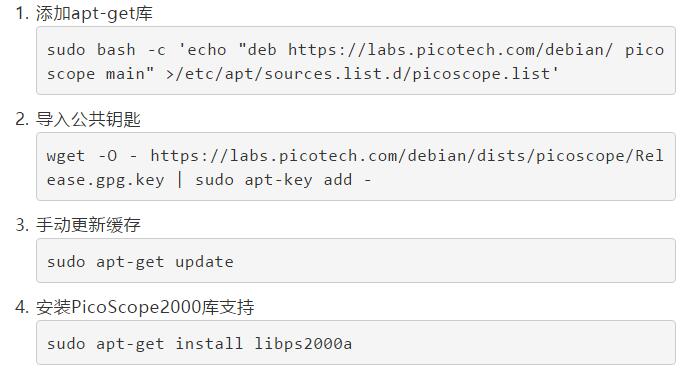This screenshot has width=686, height=375.
Task: Click list number "4." beside PicoScope2000 heading
Action: click(22, 307)
